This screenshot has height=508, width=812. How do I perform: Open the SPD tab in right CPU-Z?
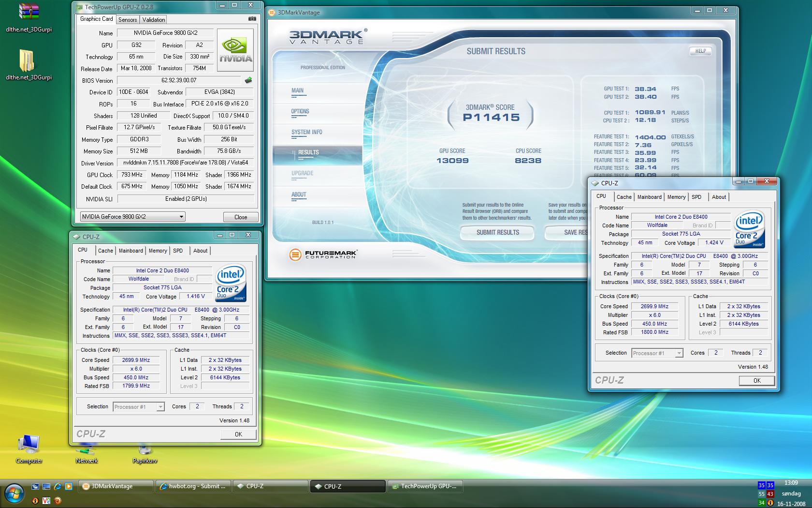point(696,197)
